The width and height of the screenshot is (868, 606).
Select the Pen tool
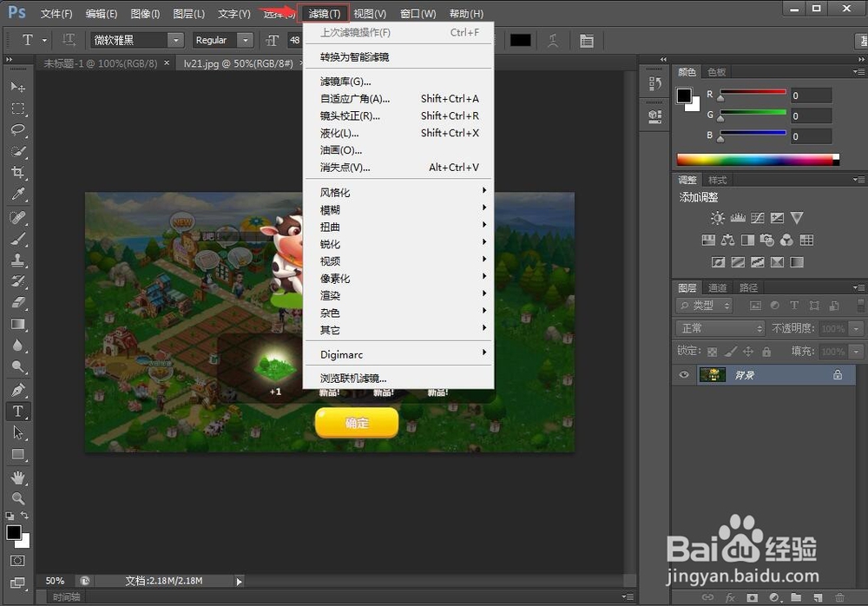point(17,390)
